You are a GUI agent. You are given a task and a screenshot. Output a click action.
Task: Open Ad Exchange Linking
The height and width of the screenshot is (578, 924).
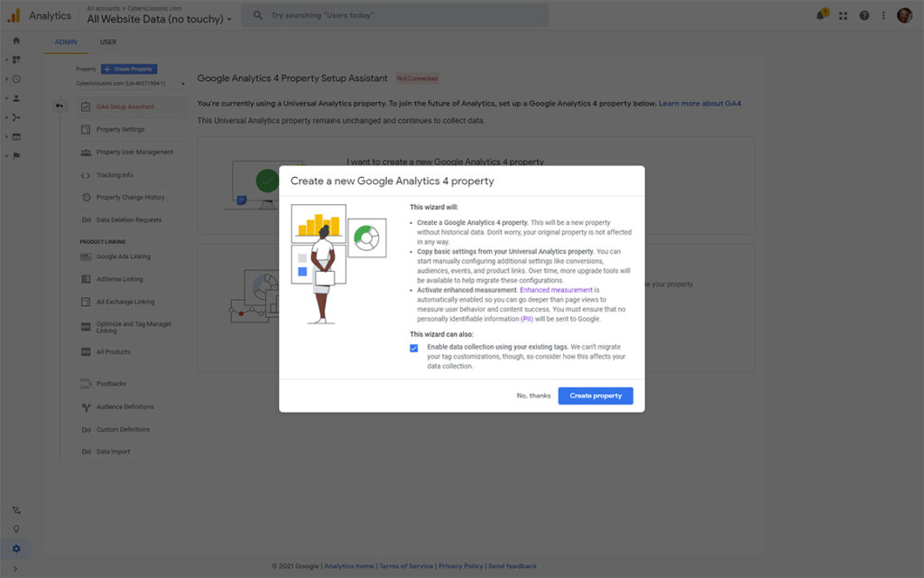[125, 302]
